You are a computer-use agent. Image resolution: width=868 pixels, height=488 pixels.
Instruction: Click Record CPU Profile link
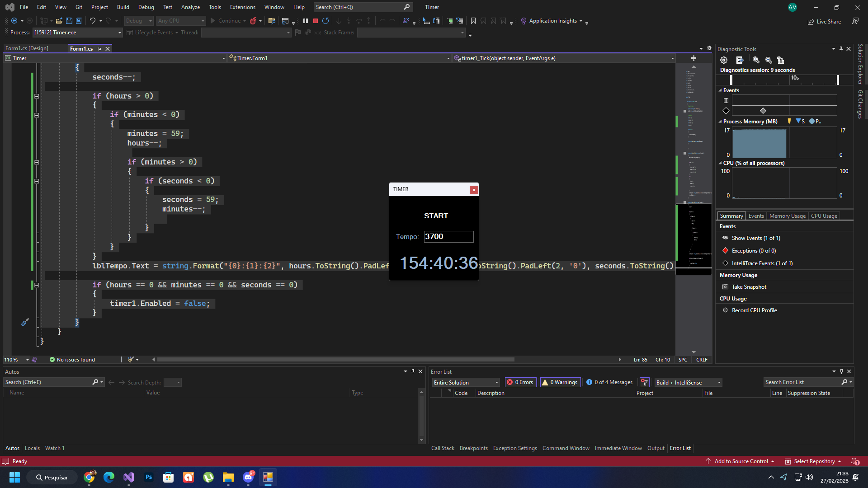[x=754, y=310]
